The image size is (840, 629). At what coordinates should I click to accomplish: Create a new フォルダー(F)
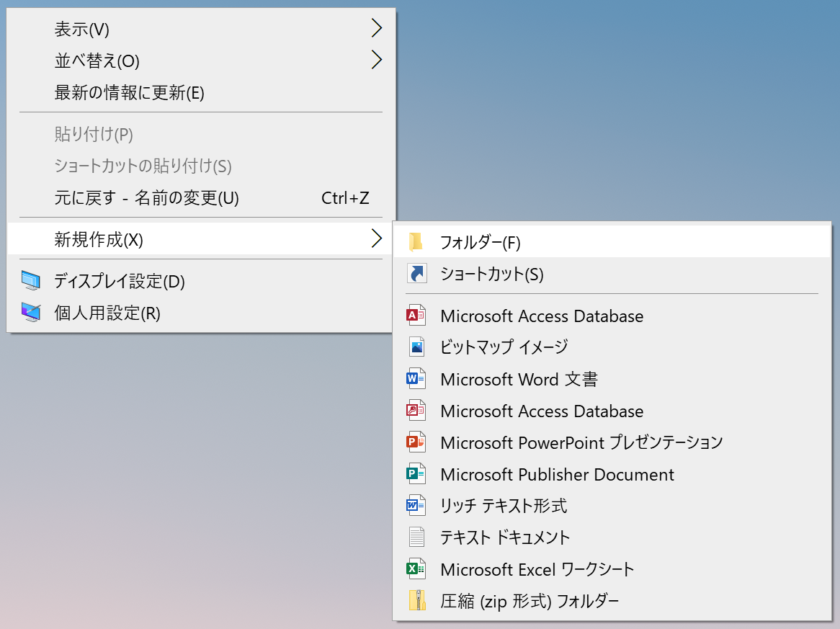(612, 242)
